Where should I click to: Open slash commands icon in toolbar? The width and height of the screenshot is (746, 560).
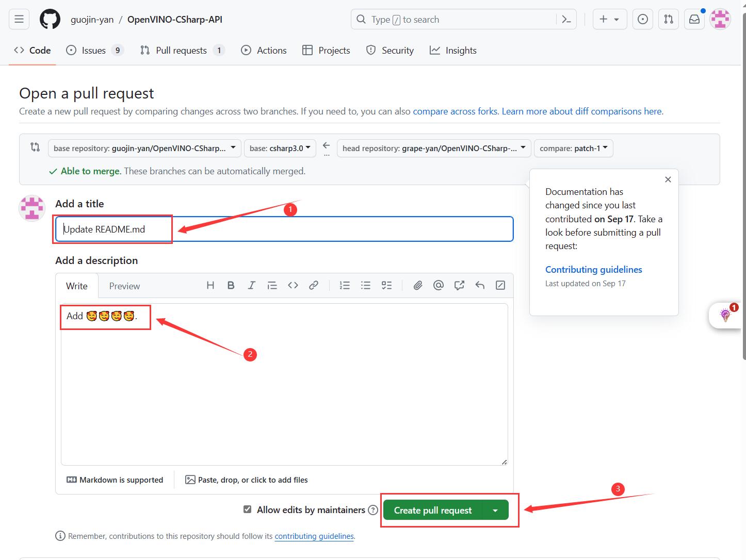500,285
